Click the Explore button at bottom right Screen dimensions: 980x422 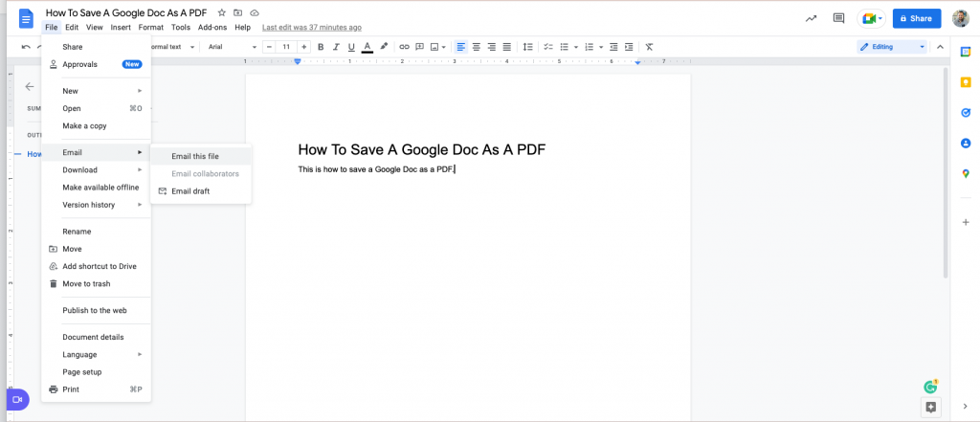930,408
